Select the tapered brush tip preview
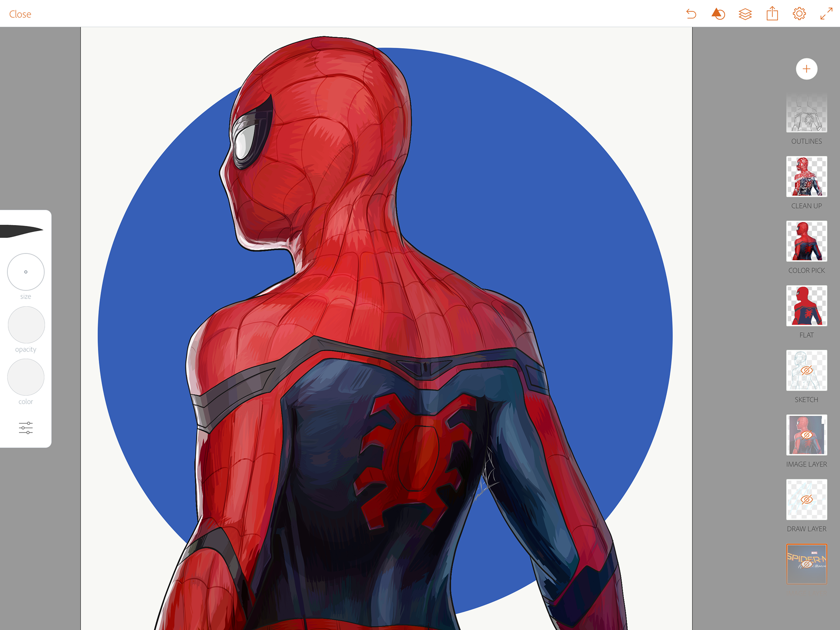The height and width of the screenshot is (630, 840). 21,231
